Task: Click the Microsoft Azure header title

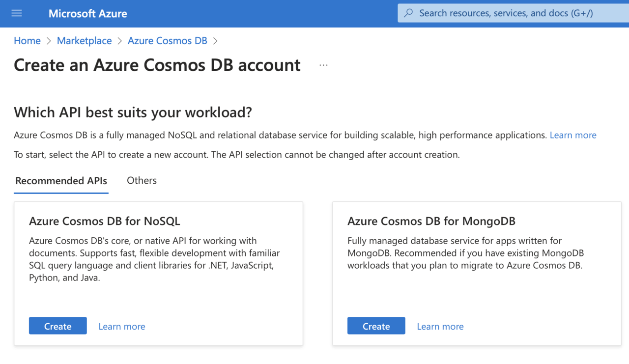Action: coord(87,13)
